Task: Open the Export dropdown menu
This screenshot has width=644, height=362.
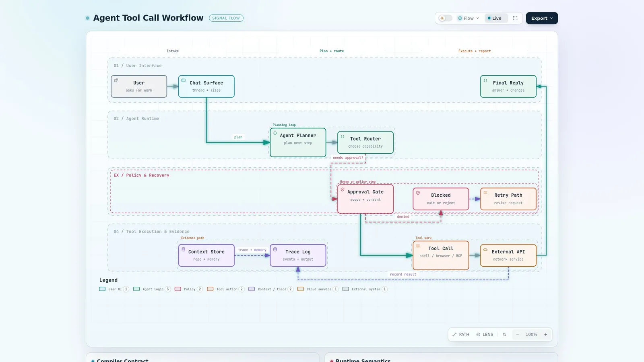Action: [542, 18]
